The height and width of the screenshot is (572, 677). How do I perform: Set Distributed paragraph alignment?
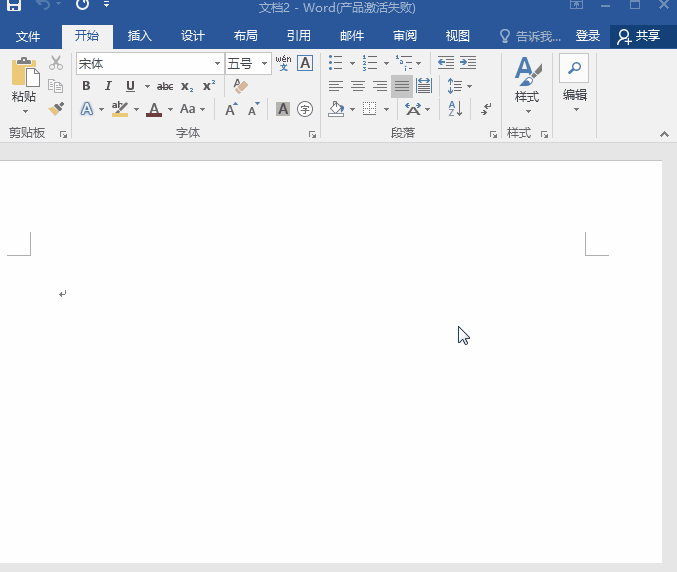(x=424, y=86)
